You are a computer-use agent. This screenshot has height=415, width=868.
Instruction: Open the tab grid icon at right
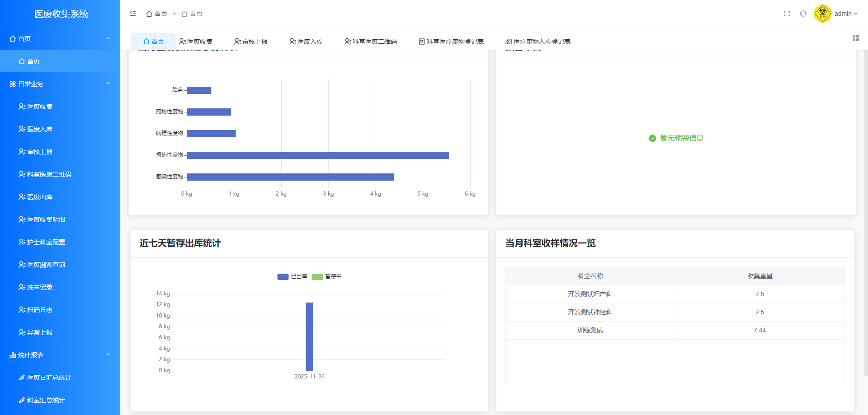point(855,38)
